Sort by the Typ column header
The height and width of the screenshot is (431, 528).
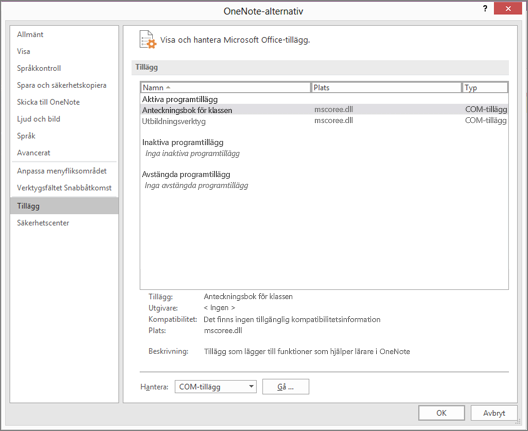[485, 88]
